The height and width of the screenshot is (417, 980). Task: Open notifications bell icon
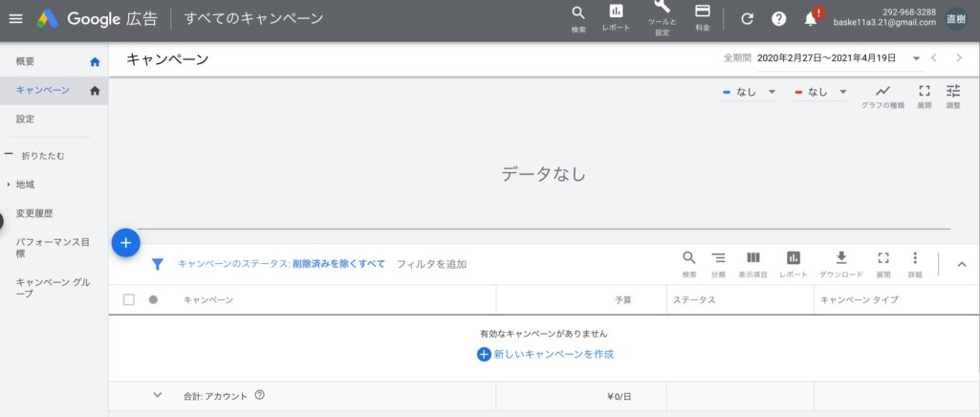point(813,17)
